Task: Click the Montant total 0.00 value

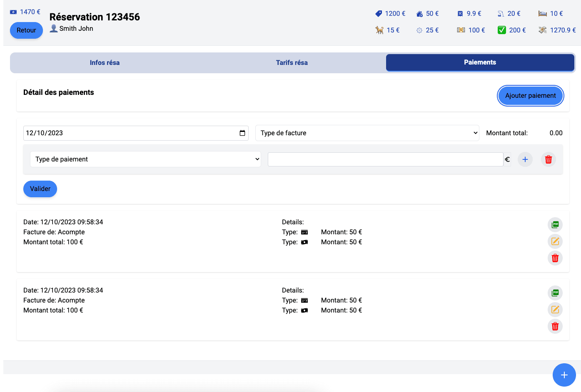Action: (556, 133)
